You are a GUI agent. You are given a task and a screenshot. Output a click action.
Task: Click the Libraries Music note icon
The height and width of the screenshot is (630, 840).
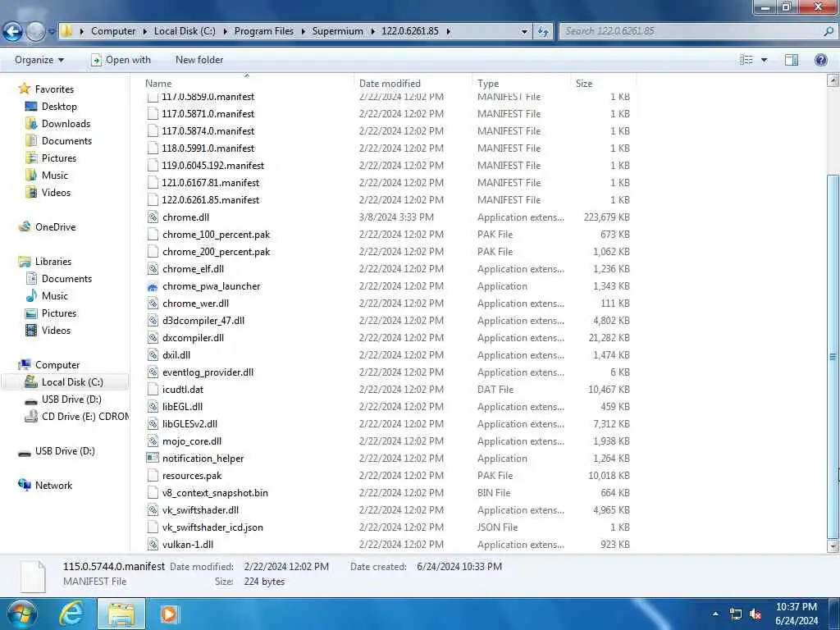click(32, 295)
